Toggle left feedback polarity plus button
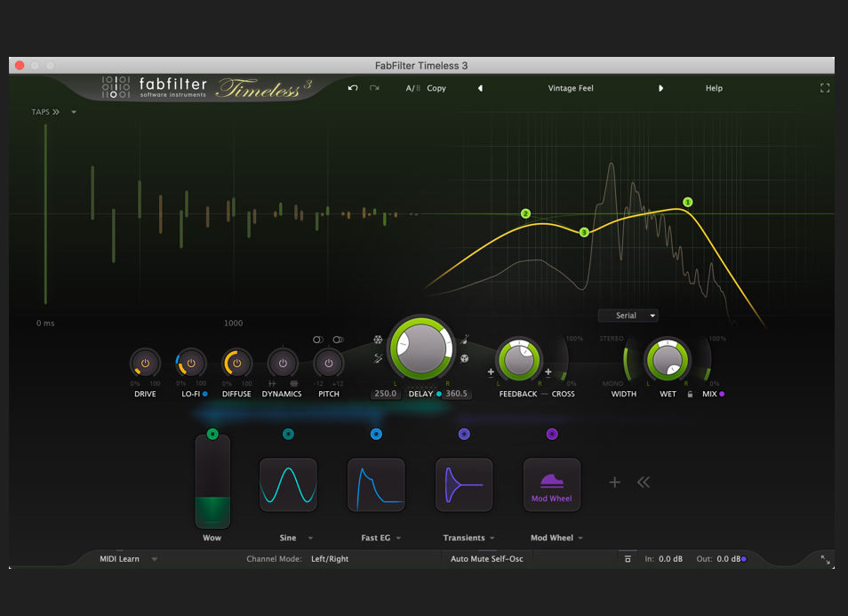848x616 pixels. pos(491,372)
